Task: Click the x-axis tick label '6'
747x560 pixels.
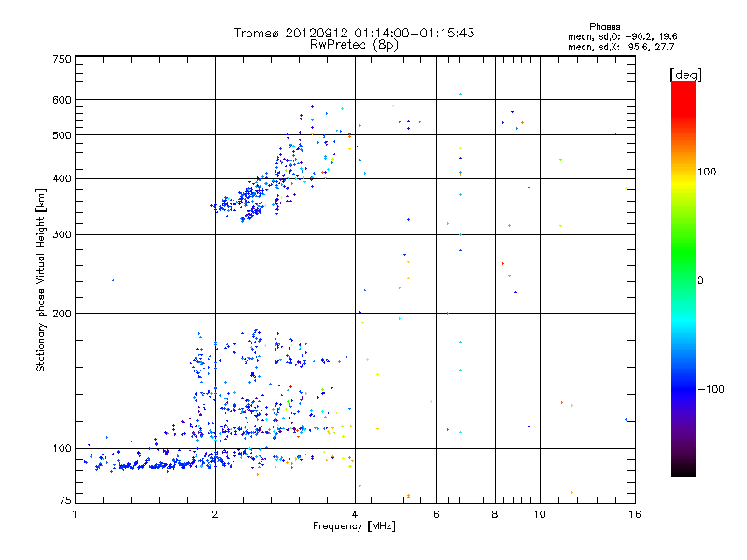Action: point(436,514)
